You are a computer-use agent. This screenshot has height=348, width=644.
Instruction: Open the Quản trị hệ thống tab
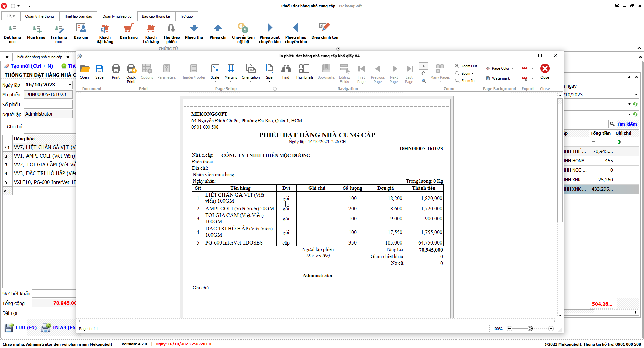pyautogui.click(x=39, y=16)
